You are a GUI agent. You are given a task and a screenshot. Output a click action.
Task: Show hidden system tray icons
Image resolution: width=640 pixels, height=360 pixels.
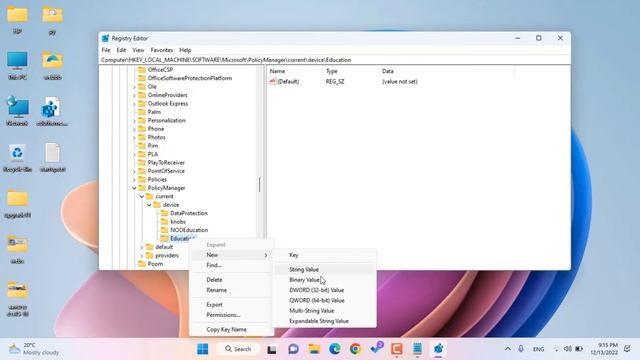coord(508,349)
